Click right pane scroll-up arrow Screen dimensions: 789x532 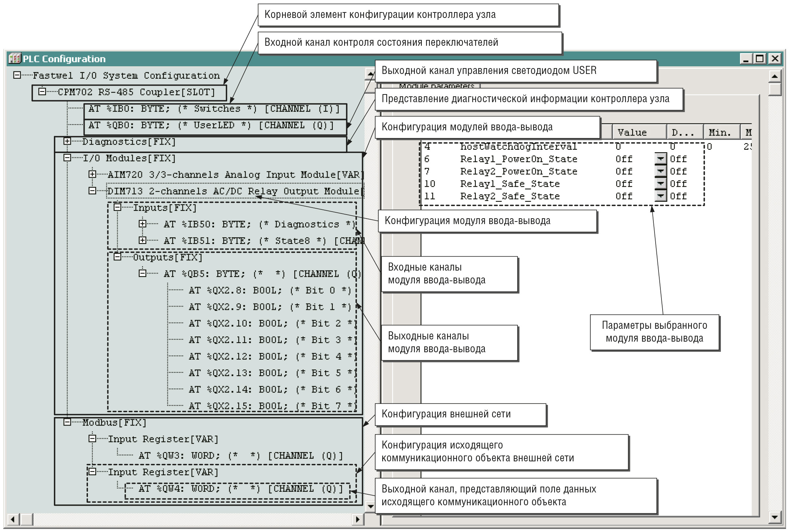pyautogui.click(x=774, y=76)
